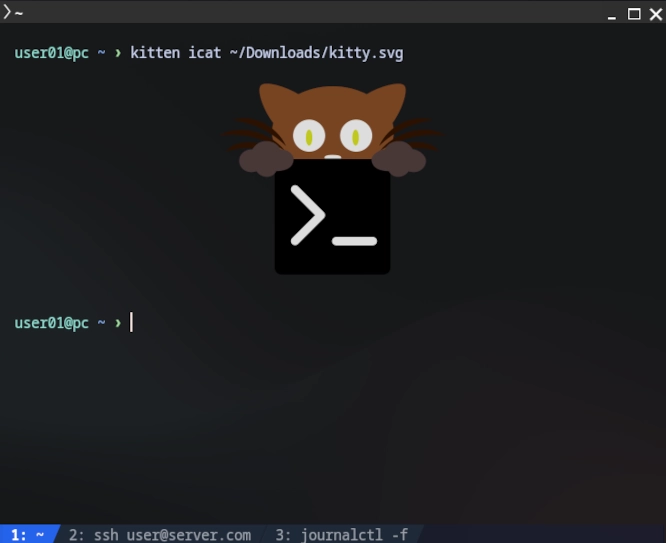Screen dimensions: 666x543
Task: Close the kitty terminal window
Action: (656, 14)
